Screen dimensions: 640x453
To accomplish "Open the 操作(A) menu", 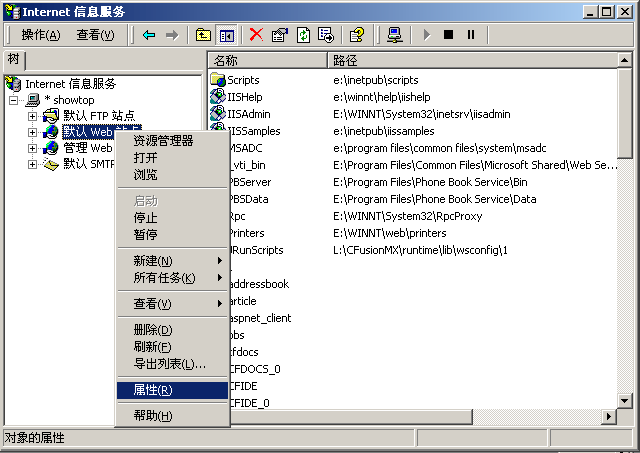I will point(41,35).
